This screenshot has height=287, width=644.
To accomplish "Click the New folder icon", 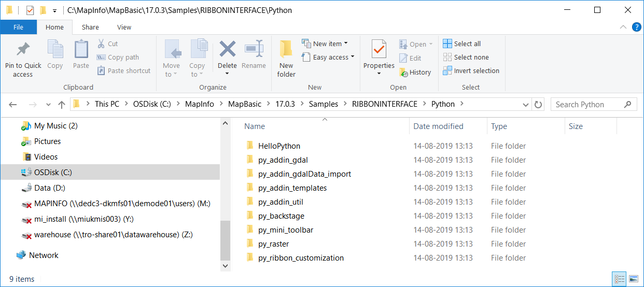I will coord(286,50).
